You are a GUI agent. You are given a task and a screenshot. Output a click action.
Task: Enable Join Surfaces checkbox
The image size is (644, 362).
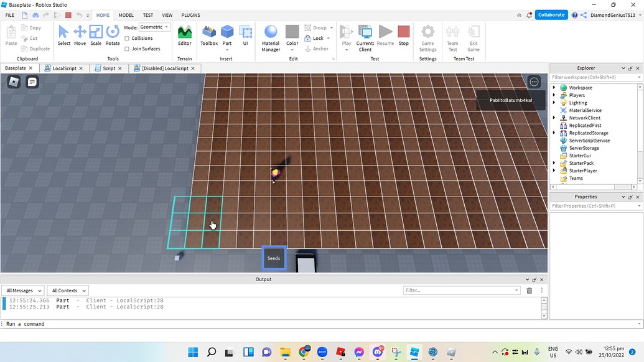click(x=127, y=49)
